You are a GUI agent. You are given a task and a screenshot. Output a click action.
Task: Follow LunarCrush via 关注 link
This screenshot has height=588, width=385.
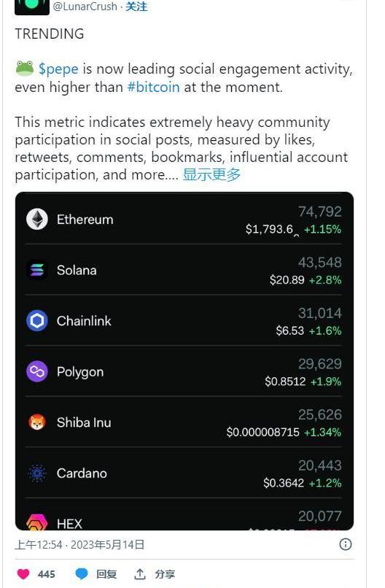pos(136,7)
